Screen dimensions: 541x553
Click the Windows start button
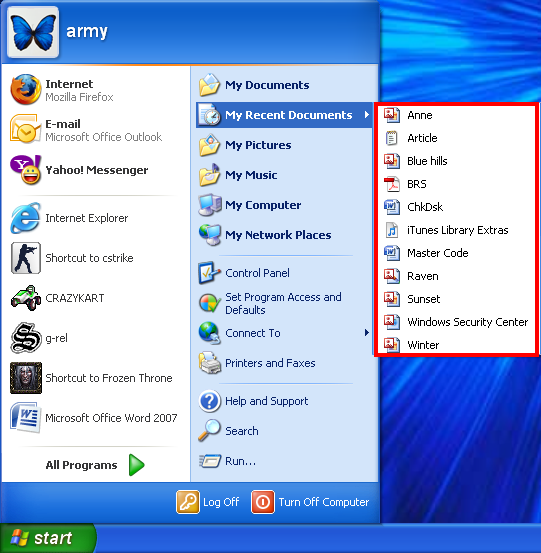pos(48,538)
